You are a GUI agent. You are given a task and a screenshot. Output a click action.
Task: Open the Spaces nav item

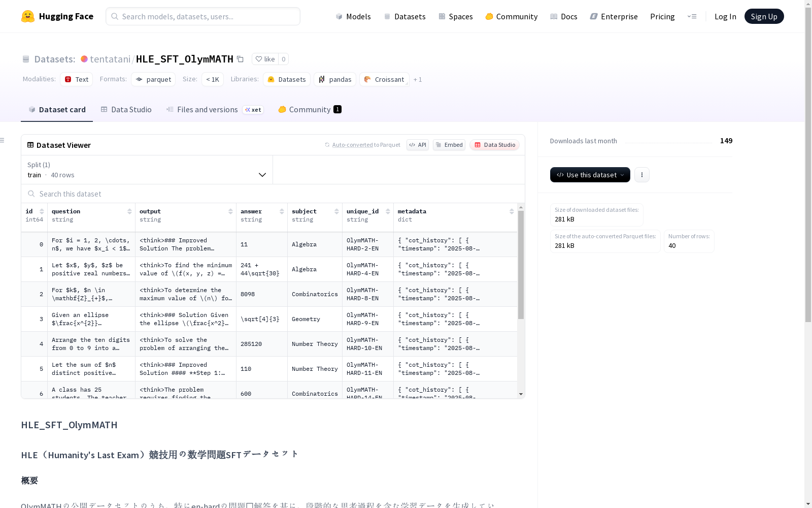click(455, 16)
